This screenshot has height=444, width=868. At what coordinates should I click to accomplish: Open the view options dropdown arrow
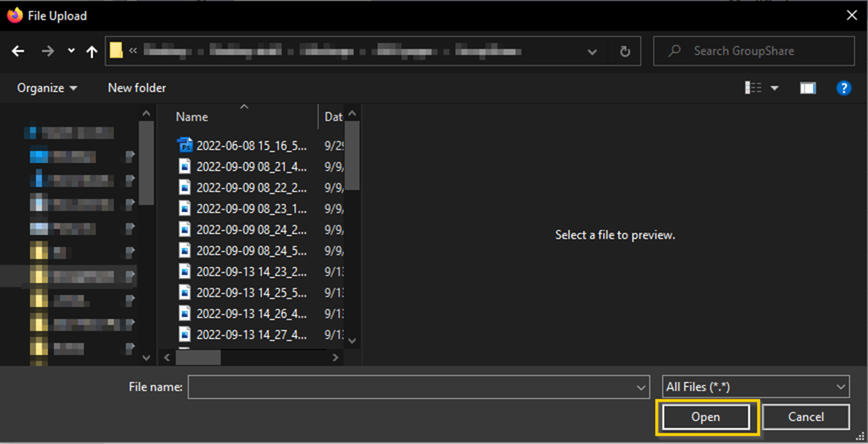pos(775,88)
